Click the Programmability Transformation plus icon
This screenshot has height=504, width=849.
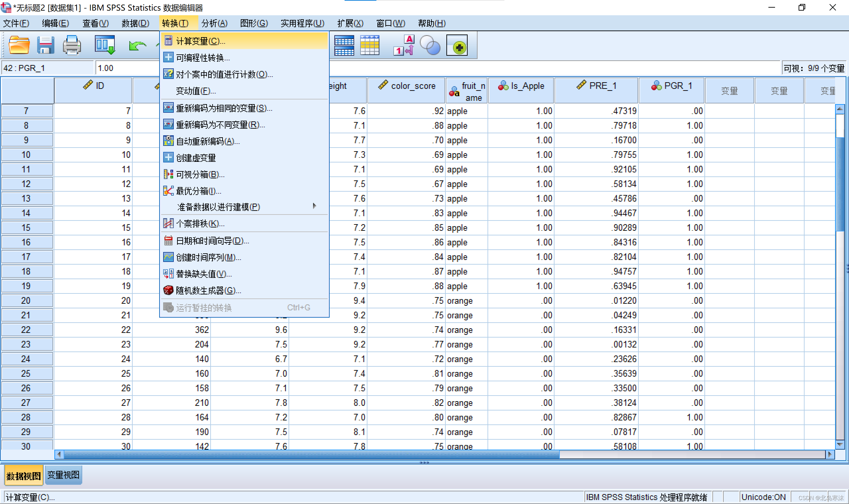[x=168, y=57]
